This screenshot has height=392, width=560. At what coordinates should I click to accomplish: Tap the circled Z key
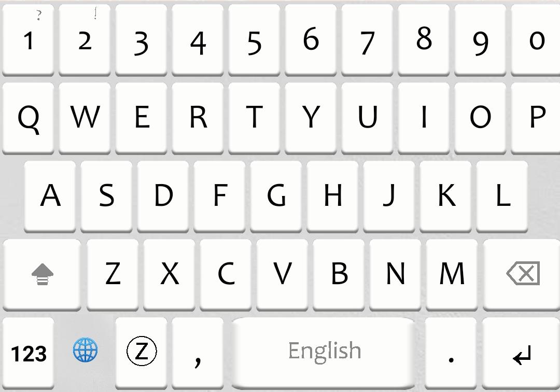[142, 351]
